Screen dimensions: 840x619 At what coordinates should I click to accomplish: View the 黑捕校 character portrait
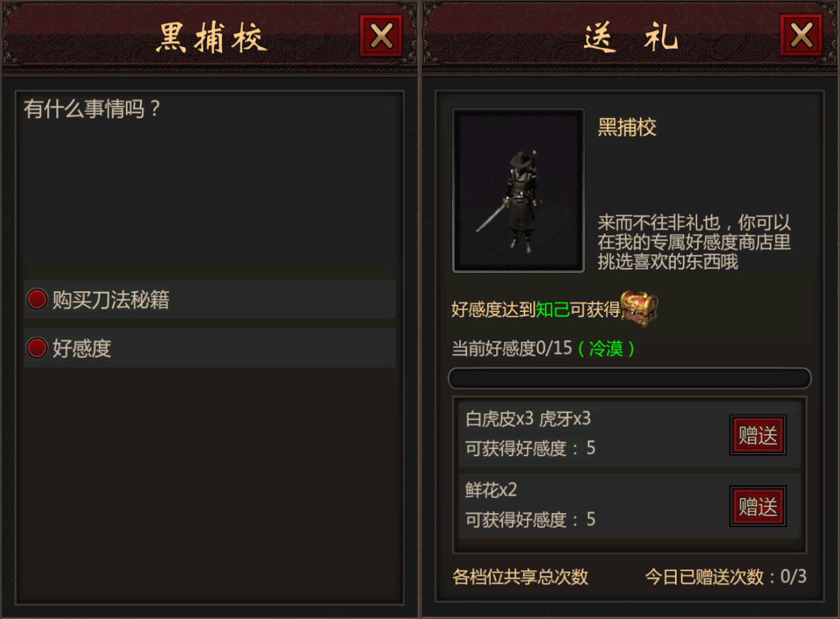(518, 190)
